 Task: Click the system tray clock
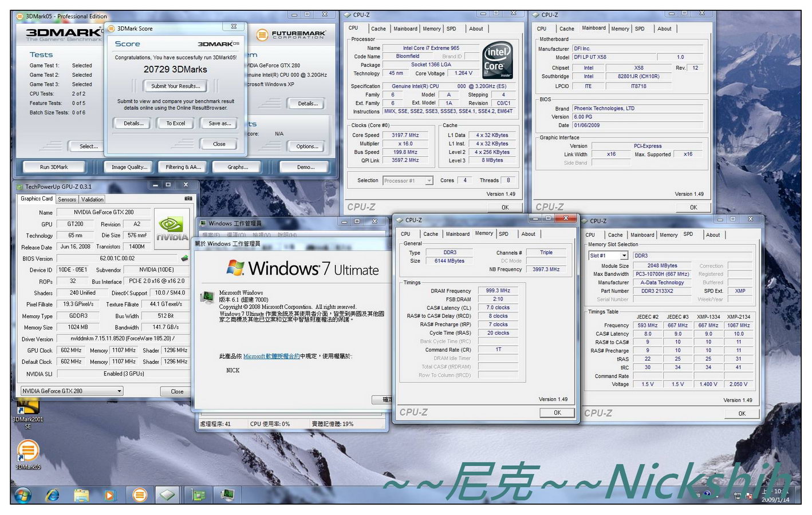click(774, 495)
